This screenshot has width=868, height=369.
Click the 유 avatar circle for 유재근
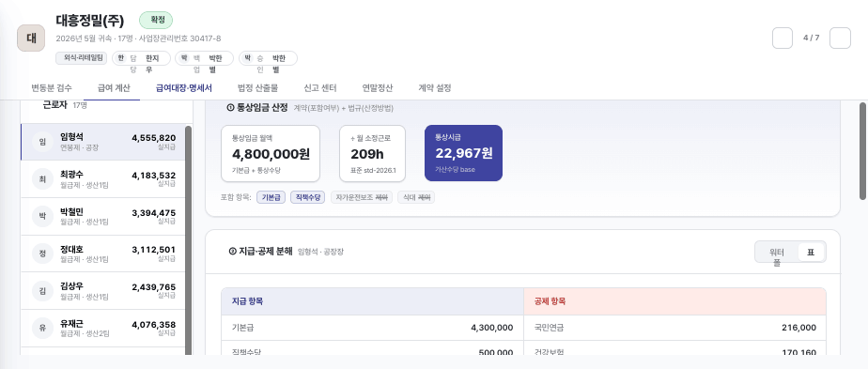click(x=42, y=328)
